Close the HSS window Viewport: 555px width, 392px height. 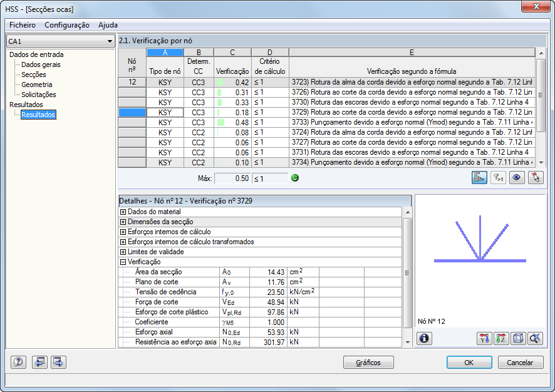point(536,6)
